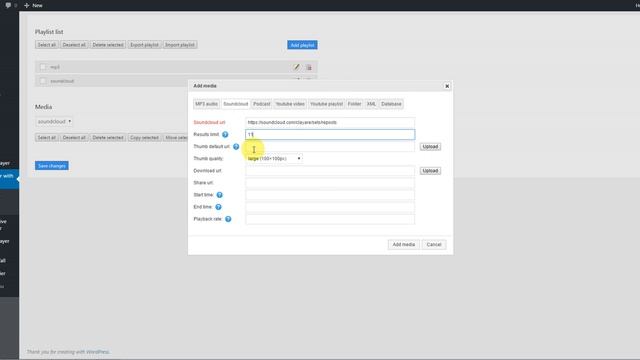
Task: Click Upload next to Thumb default url
Action: tap(430, 147)
